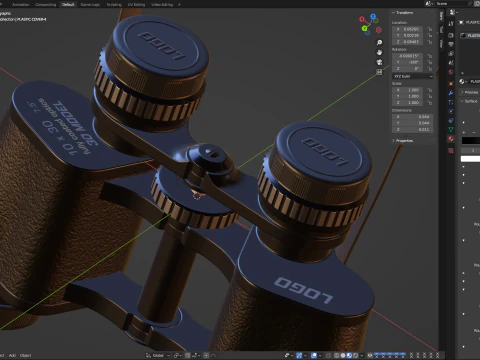Viewport: 480px width, 360px height.
Task: Click the Dimensions Z value field
Action: tap(413, 129)
